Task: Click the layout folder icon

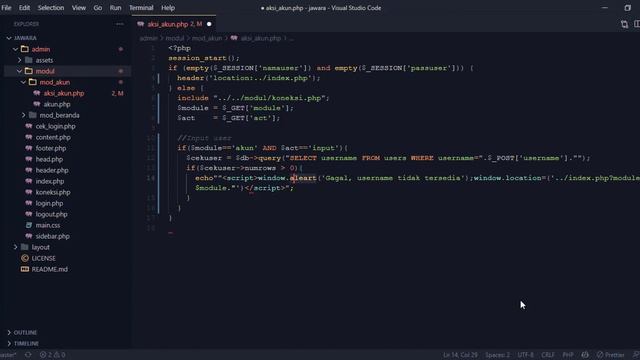Action: (x=24, y=247)
